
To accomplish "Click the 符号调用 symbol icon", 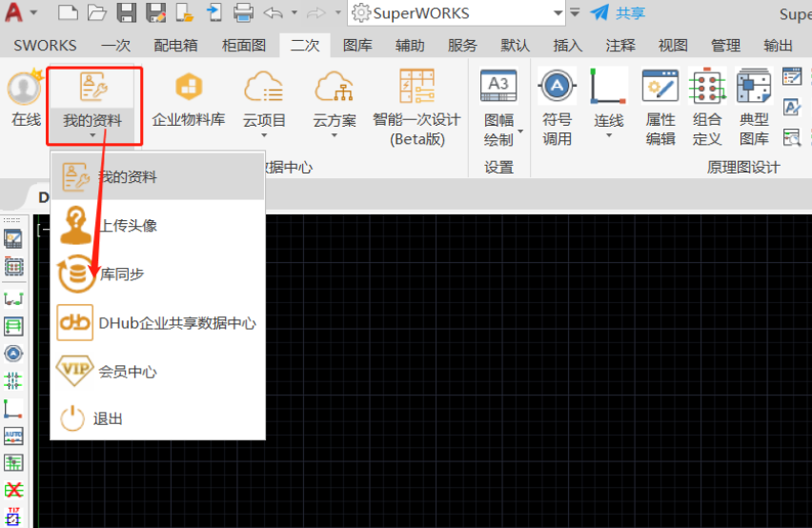I will point(557,86).
